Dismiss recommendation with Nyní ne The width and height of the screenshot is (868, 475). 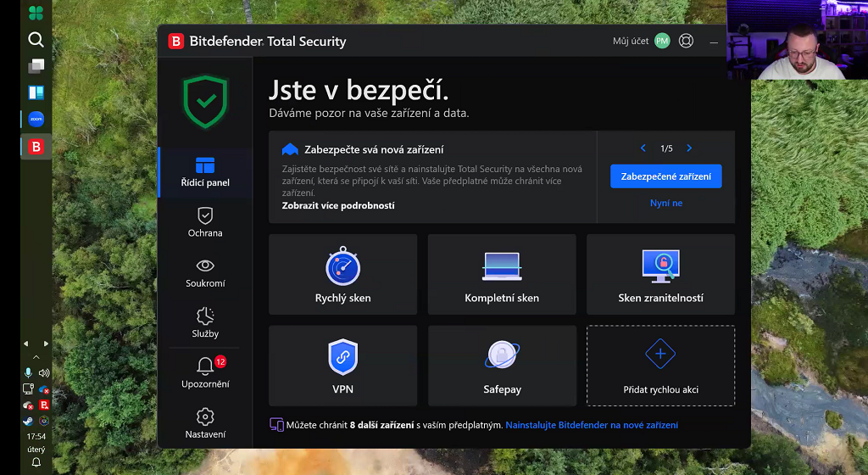tap(666, 204)
